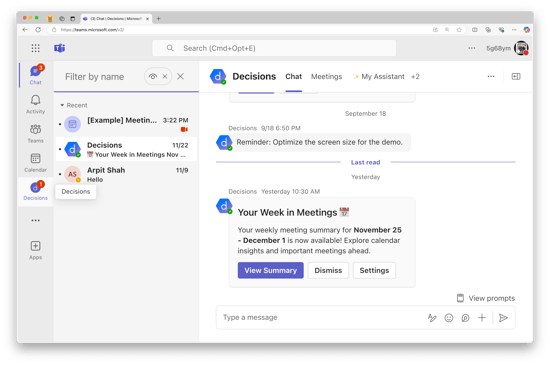Switch to the Meetings tab
Image resolution: width=550 pixels, height=365 pixels.
pyautogui.click(x=327, y=76)
